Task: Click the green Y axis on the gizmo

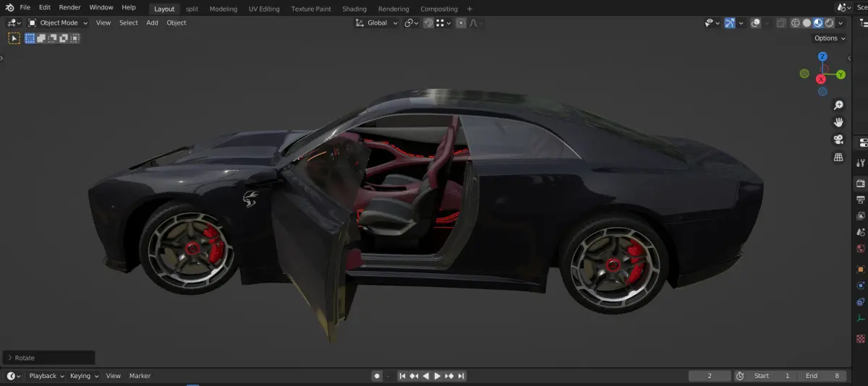Action: (x=841, y=74)
